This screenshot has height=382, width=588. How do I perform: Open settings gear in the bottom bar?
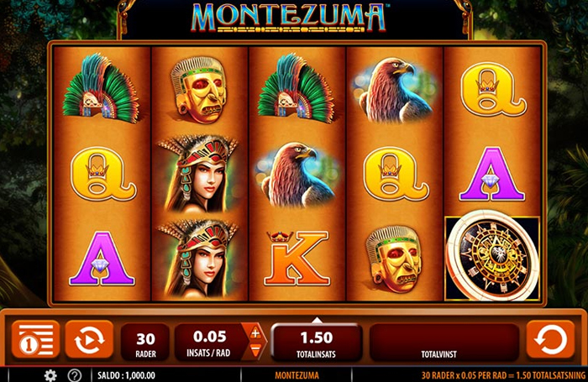point(50,375)
